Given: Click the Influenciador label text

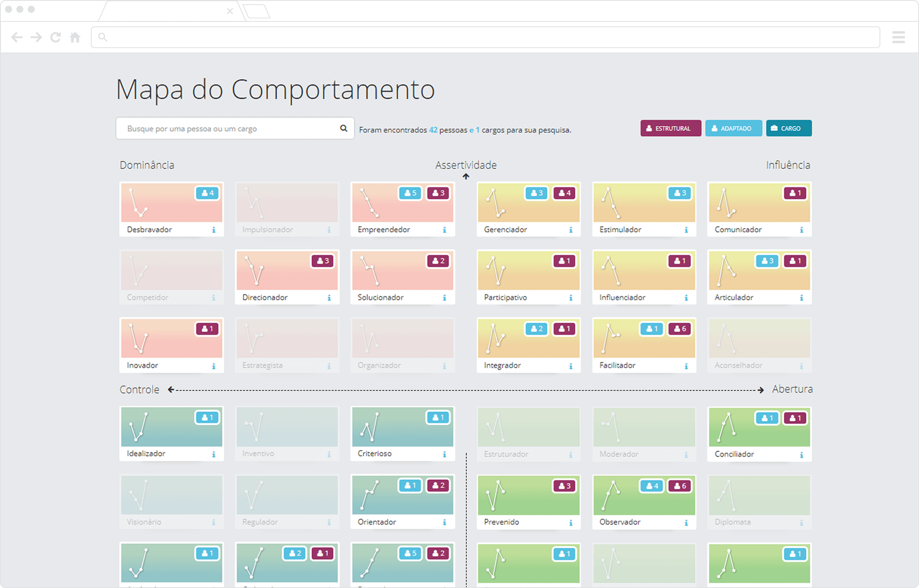Looking at the screenshot, I should (622, 297).
